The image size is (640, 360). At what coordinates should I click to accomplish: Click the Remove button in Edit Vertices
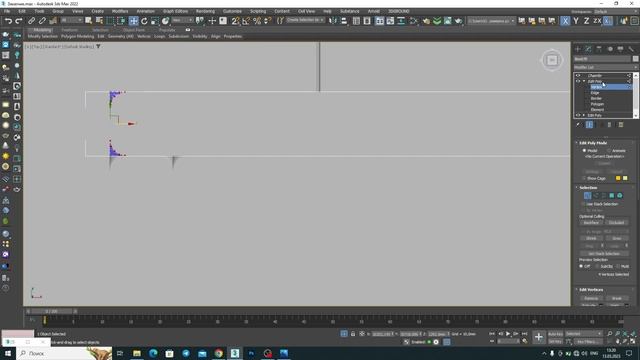[591, 298]
